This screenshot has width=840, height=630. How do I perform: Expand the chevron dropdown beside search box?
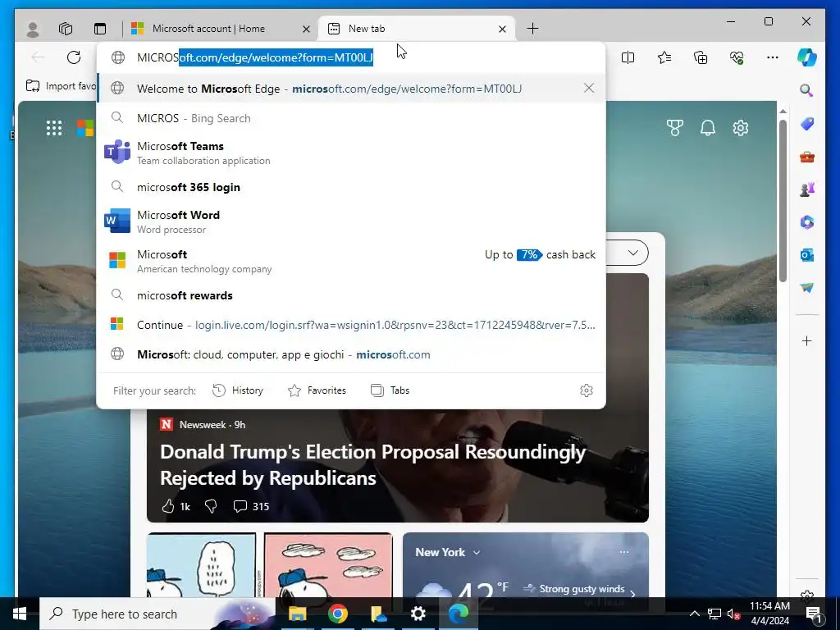pyautogui.click(x=632, y=253)
